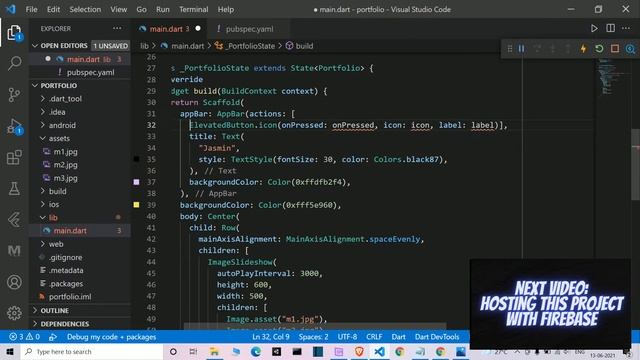Screen dimensions: 640x360
Task: Restart the debug session green arrow
Action: [x=599, y=49]
